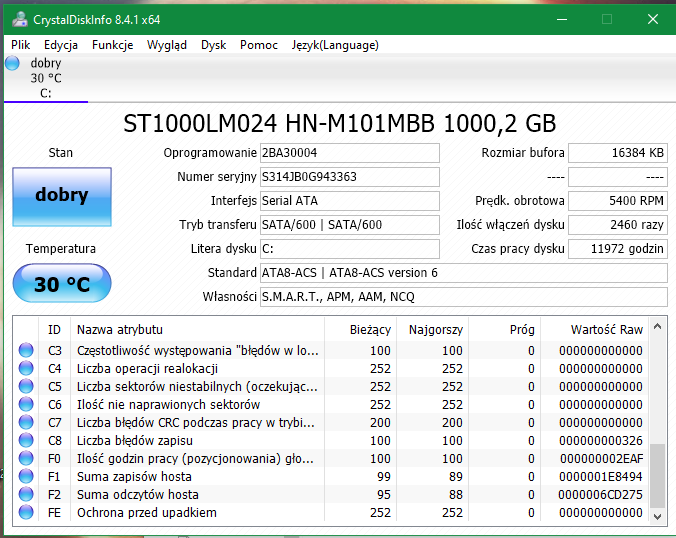The height and width of the screenshot is (538, 676).
Task: Click status orb for attribute F0
Action: coord(26,458)
